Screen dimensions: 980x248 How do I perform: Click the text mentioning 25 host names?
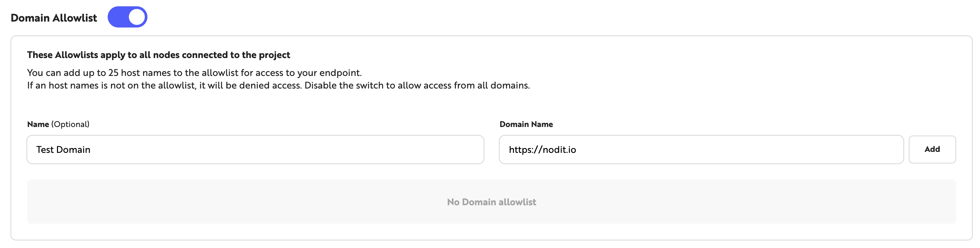(x=194, y=72)
